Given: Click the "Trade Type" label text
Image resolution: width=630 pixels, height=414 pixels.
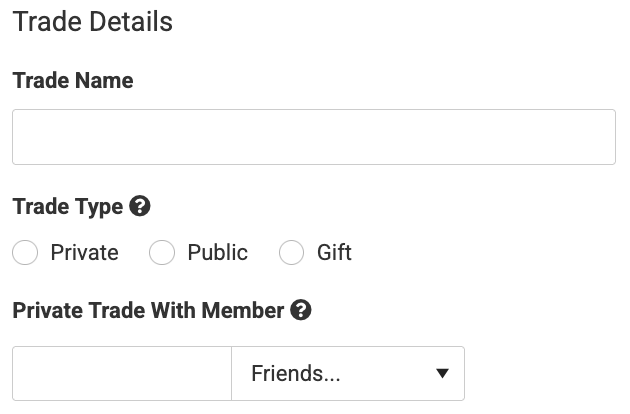Looking at the screenshot, I should pos(68,207).
